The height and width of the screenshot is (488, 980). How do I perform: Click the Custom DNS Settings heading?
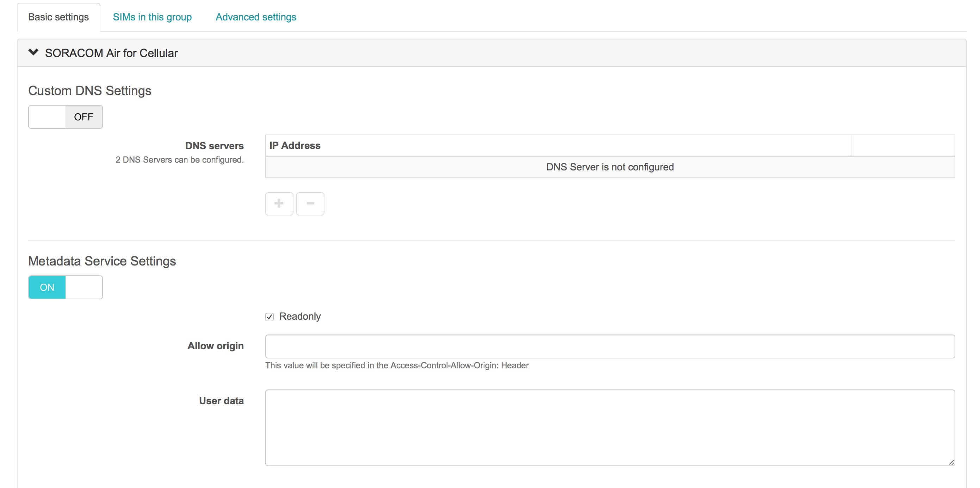[x=90, y=90]
